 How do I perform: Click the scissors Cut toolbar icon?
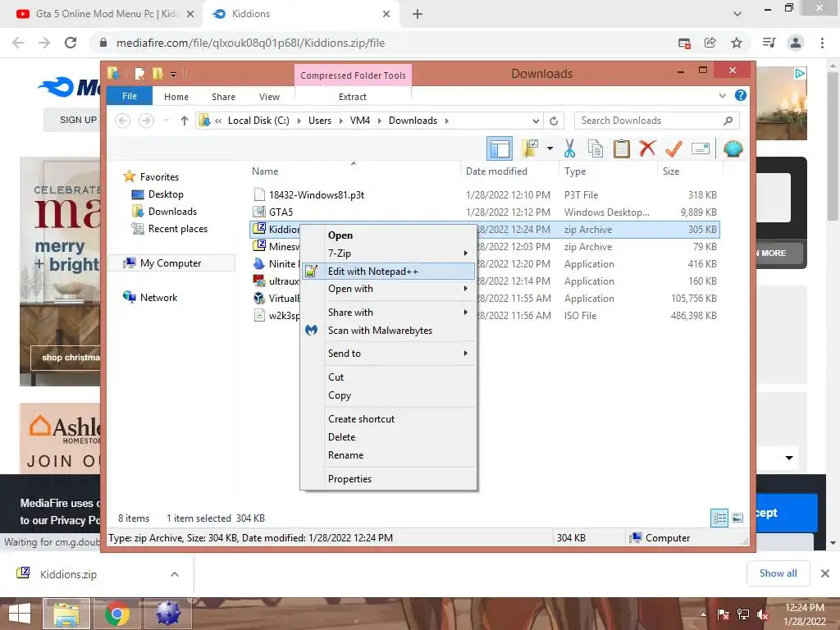pyautogui.click(x=569, y=148)
